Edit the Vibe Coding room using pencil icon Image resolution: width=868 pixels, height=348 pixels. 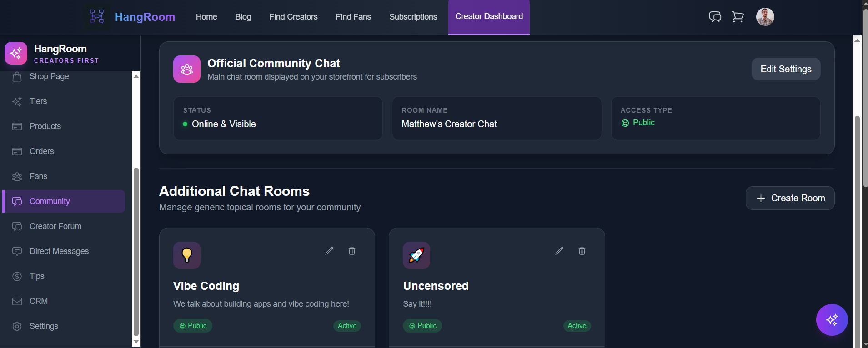coord(329,250)
